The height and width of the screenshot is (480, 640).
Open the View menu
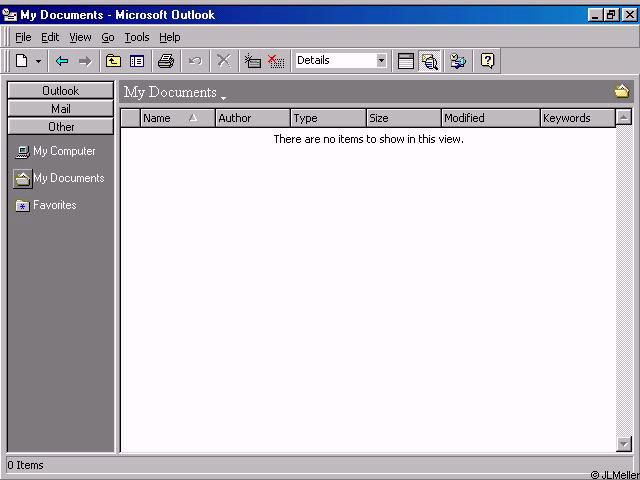pyautogui.click(x=80, y=38)
